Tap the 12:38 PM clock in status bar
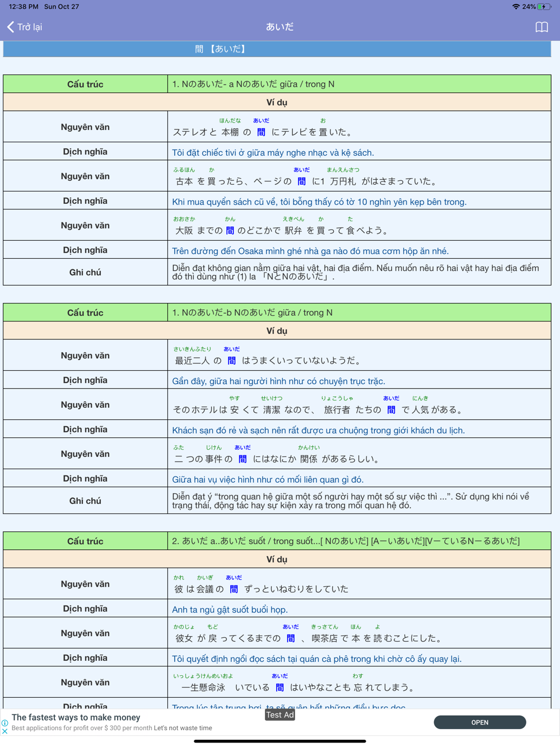560x747 pixels. pyautogui.click(x=24, y=7)
